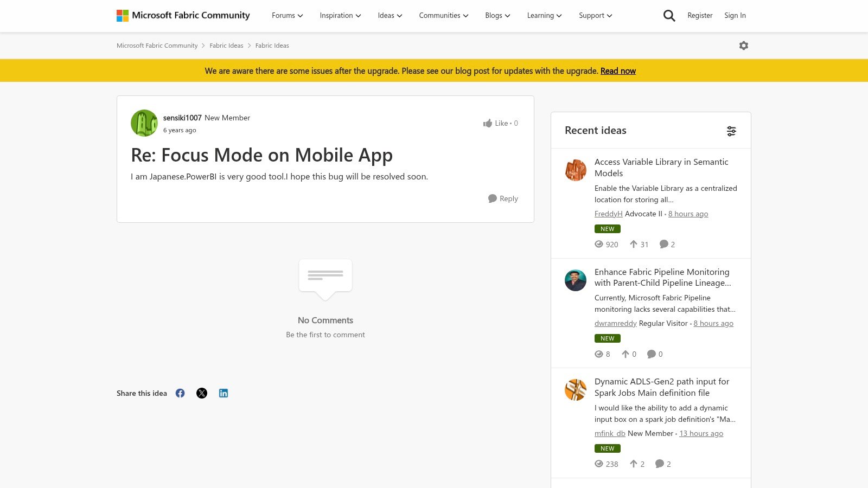Image resolution: width=868 pixels, height=488 pixels.
Task: Open the first Fabric Ideas breadcrumb
Action: coord(226,46)
